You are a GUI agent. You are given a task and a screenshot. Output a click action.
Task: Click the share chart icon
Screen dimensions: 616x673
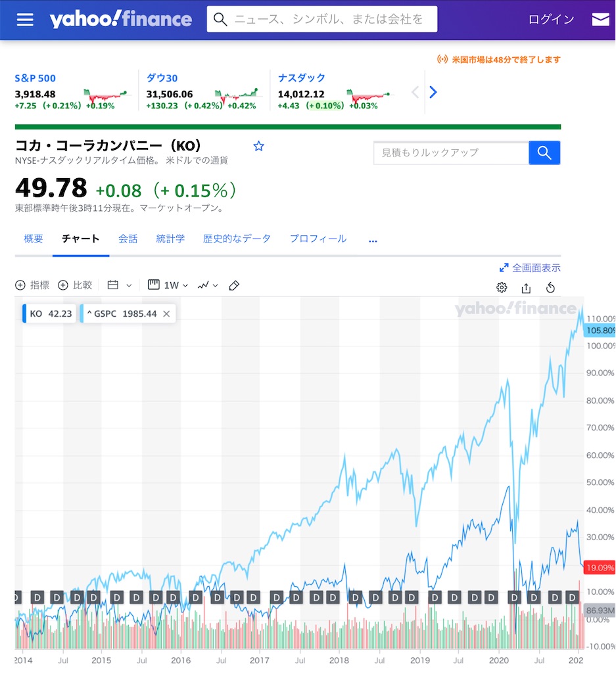pyautogui.click(x=526, y=288)
